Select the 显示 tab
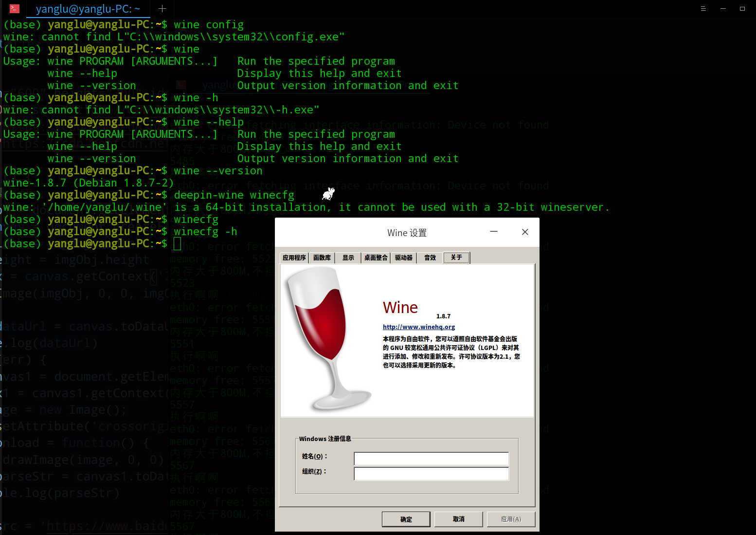Screen dimensions: 756x535 348,258
